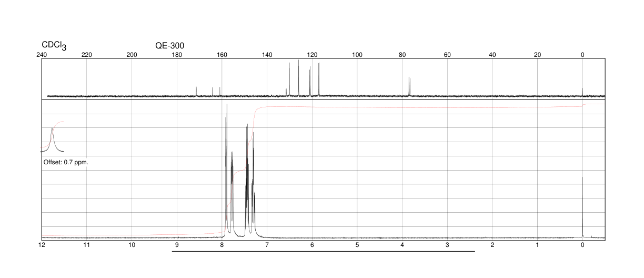Click the 1 ppm tick on proton axis
The width and height of the screenshot is (644, 278).
(x=537, y=245)
